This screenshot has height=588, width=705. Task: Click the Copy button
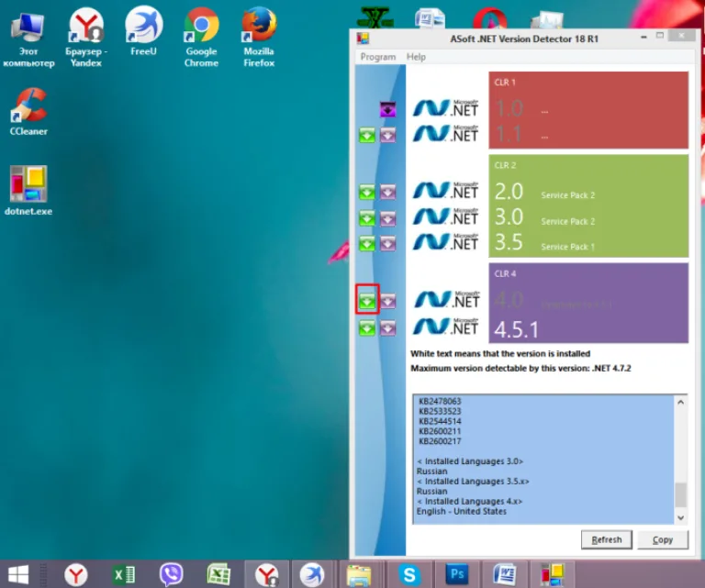(x=663, y=539)
